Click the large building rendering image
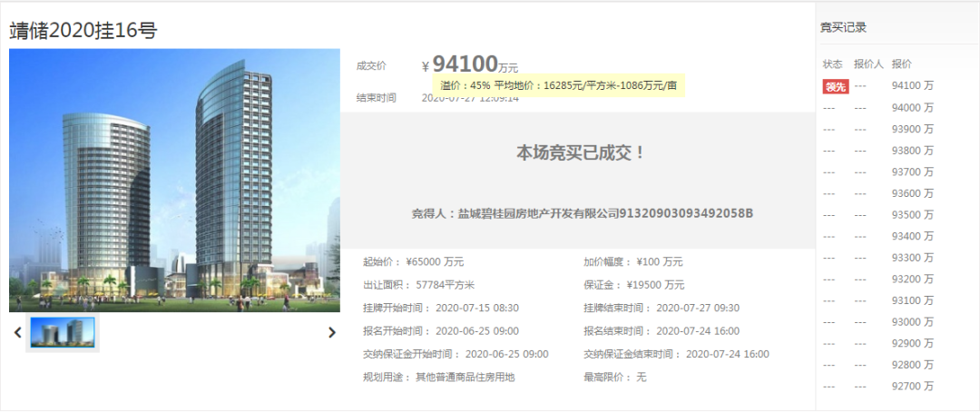 174,180
